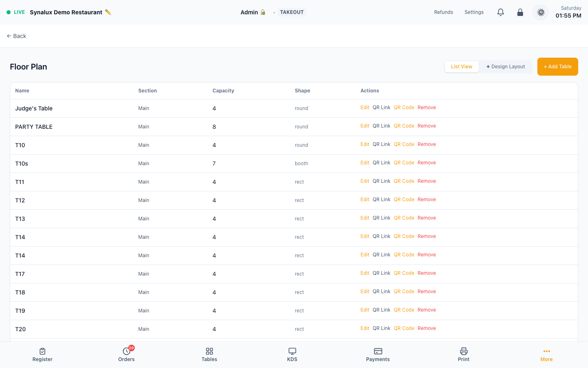Edit table T11
Screen dimensions: 588x368
click(365, 181)
